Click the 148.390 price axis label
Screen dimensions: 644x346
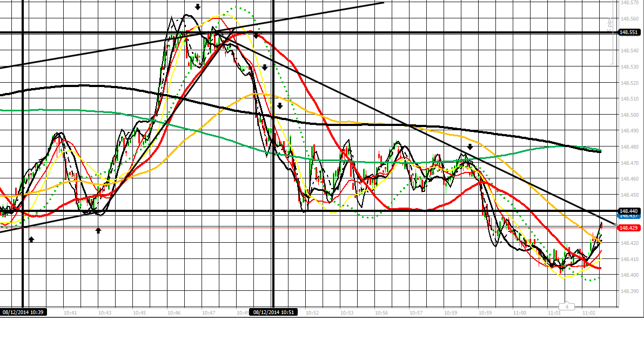click(x=629, y=291)
